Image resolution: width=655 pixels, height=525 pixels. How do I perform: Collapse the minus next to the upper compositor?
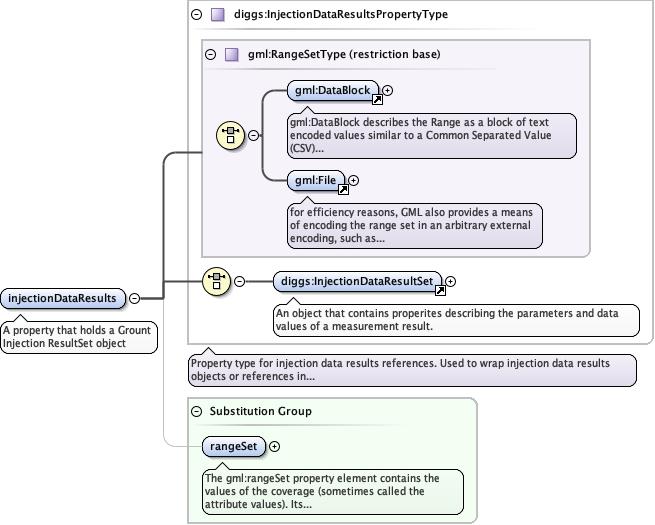click(x=253, y=135)
